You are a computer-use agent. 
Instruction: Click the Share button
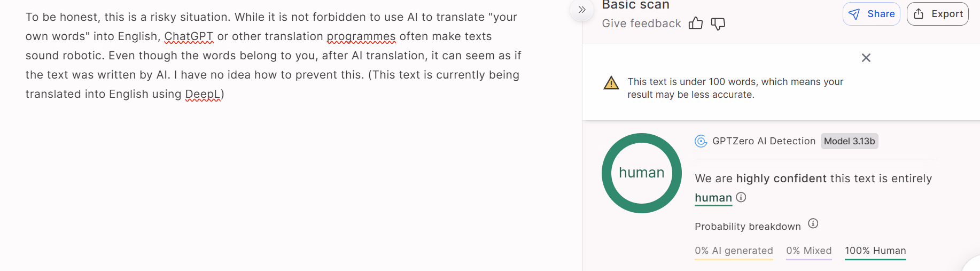(x=871, y=14)
